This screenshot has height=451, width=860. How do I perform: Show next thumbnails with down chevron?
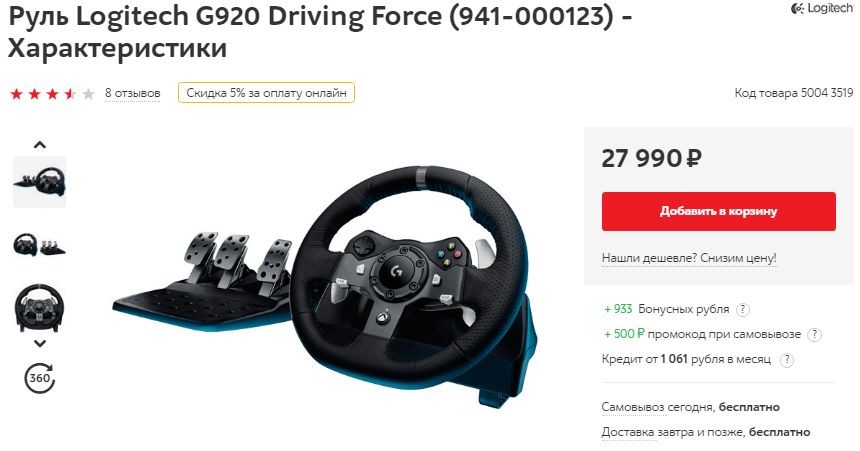tap(39, 344)
